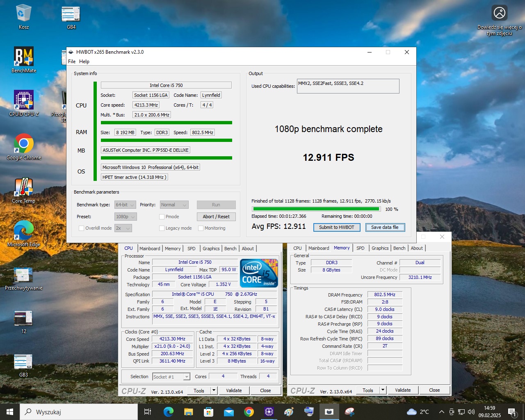Open the File menu in HWBOT x265
This screenshot has height=420, width=525.
pyautogui.click(x=72, y=62)
